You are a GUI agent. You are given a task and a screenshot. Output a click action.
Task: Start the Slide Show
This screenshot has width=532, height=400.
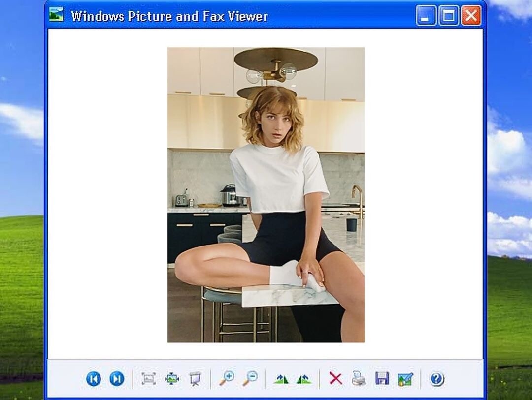pos(195,378)
